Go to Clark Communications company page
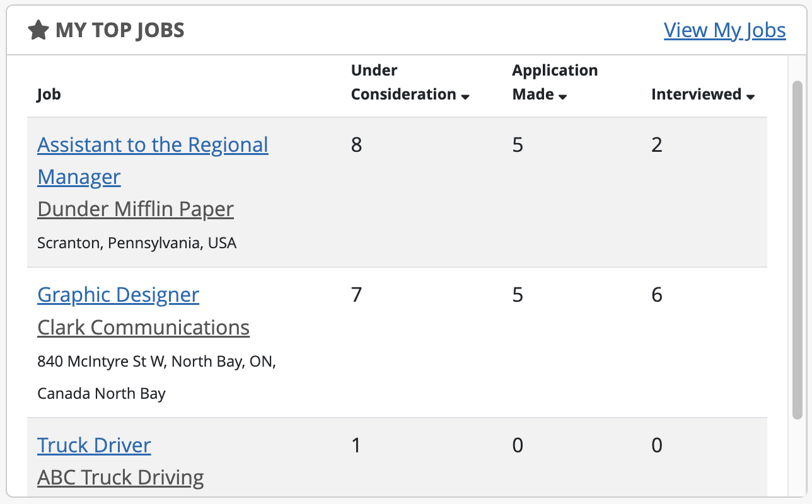Image resolution: width=812 pixels, height=504 pixels. [x=144, y=328]
